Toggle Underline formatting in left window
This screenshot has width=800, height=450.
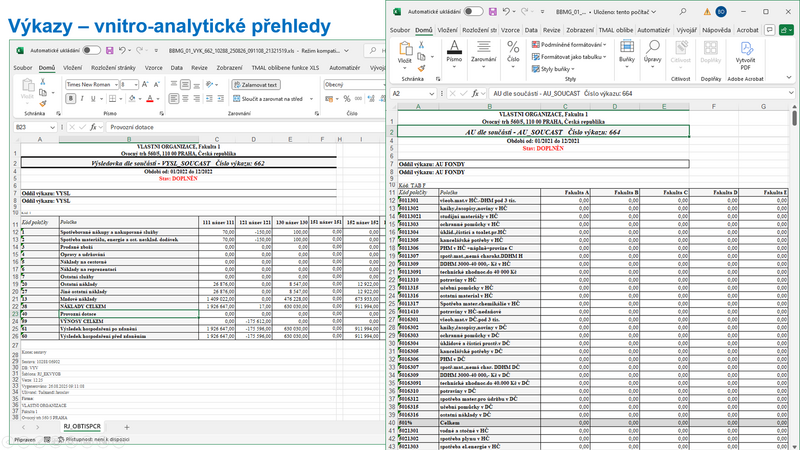pos(93,98)
